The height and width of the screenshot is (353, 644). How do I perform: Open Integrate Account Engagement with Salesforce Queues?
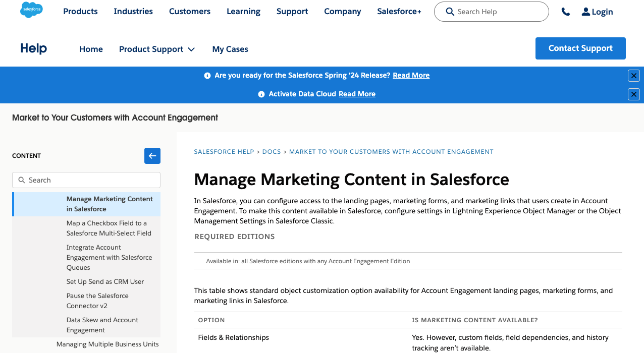[109, 258]
